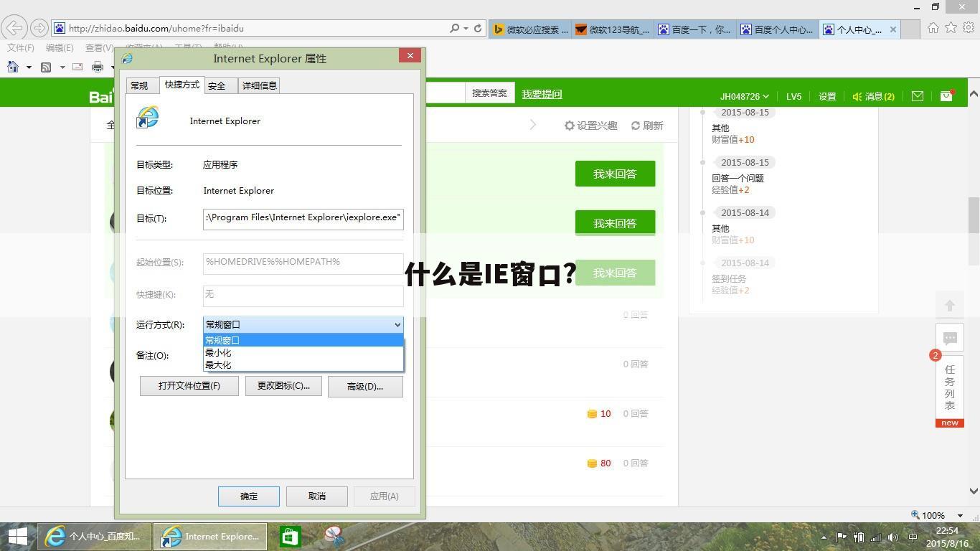Open the 文件(F) menu

click(21, 48)
